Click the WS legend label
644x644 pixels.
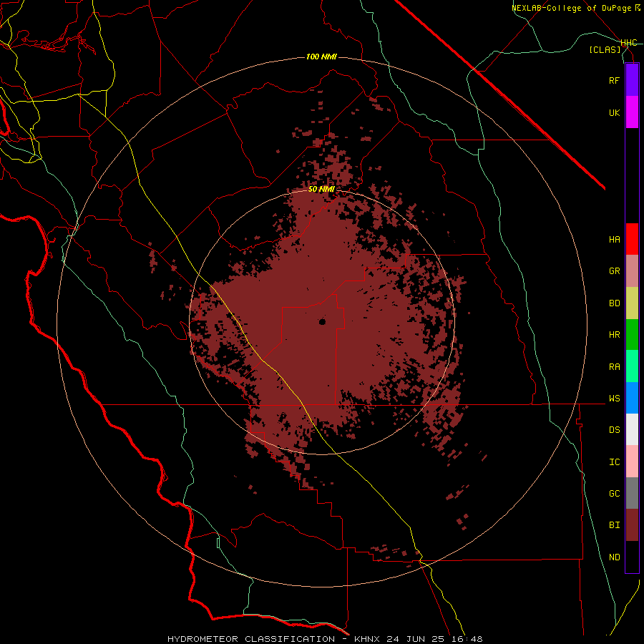pyautogui.click(x=615, y=398)
